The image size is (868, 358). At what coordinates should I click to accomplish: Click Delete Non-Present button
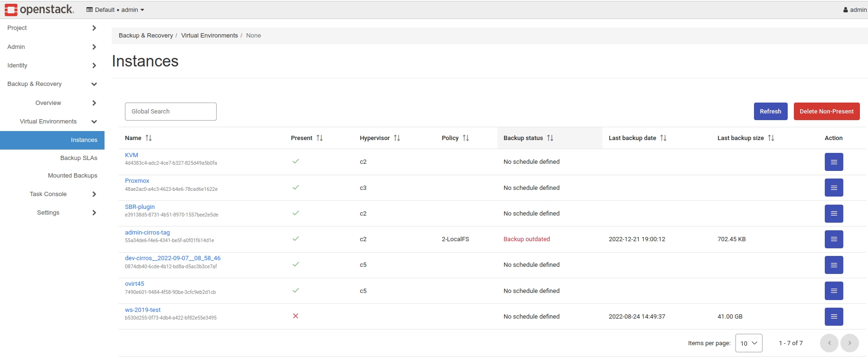click(826, 112)
